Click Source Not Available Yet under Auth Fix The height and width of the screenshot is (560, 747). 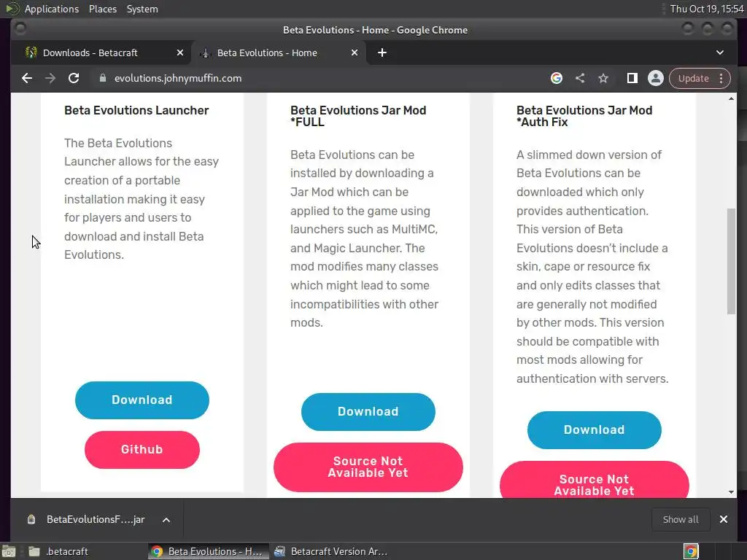pyautogui.click(x=594, y=480)
